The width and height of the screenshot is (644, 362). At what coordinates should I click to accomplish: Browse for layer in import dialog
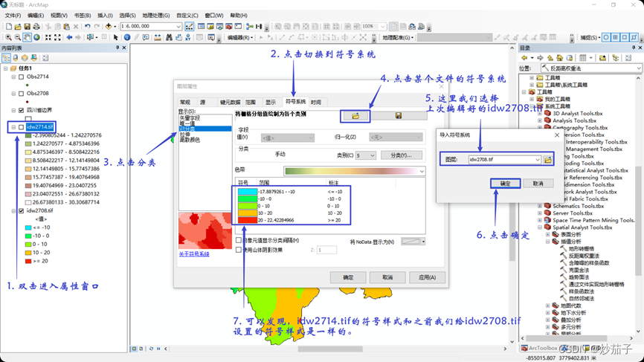pyautogui.click(x=548, y=160)
